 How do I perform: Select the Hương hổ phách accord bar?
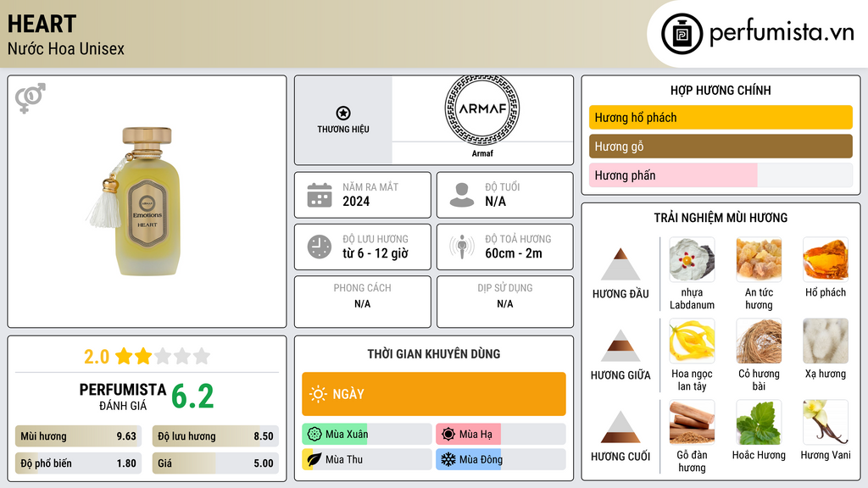(721, 118)
